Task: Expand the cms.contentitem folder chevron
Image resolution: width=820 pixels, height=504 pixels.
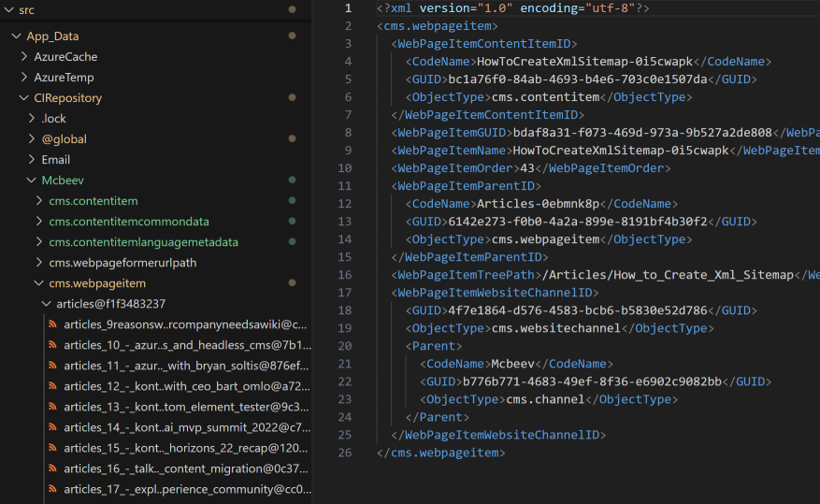Action: [x=38, y=201]
